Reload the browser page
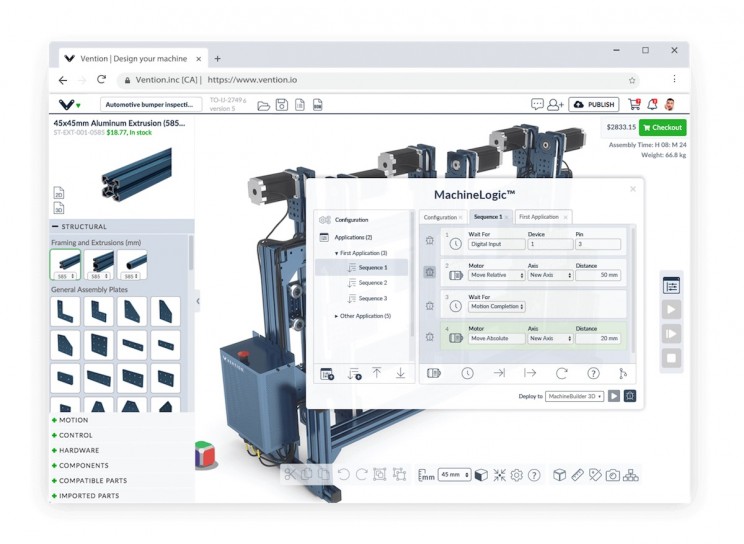Screen dimensions: 744x544 (101, 80)
